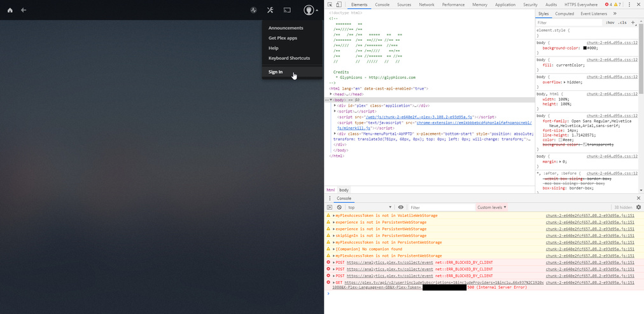This screenshot has width=644, height=314.
Task: Expand the head element node
Action: click(331, 94)
